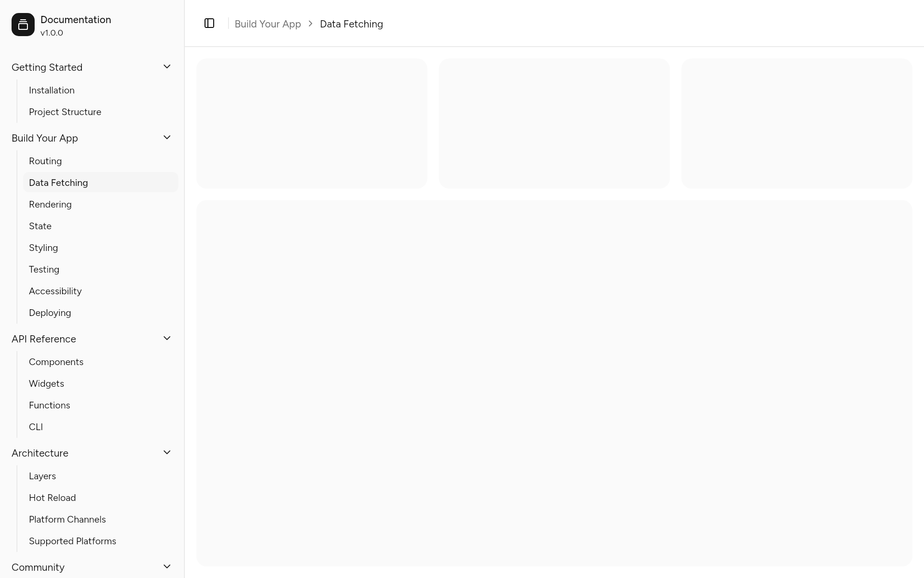
Task: Select Data Fetching in the sidebar
Action: click(101, 183)
